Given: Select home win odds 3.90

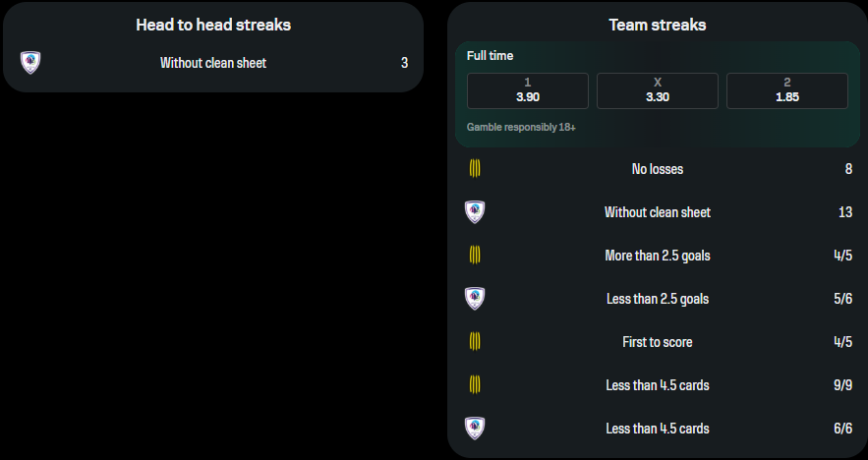Looking at the screenshot, I should (528, 90).
